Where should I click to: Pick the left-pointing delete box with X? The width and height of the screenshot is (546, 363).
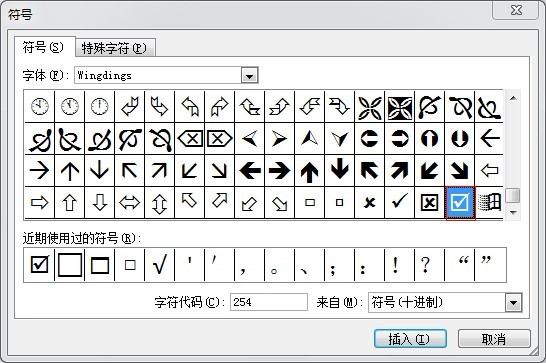pos(190,138)
